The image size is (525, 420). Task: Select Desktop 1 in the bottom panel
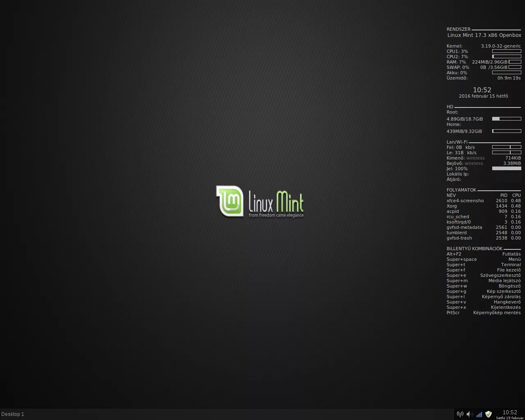(13, 414)
